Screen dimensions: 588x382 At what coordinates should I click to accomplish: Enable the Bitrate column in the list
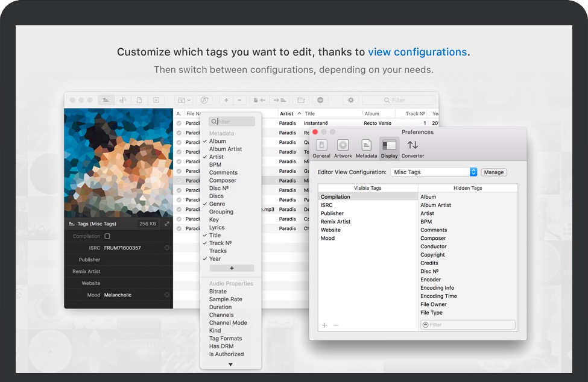pos(217,292)
